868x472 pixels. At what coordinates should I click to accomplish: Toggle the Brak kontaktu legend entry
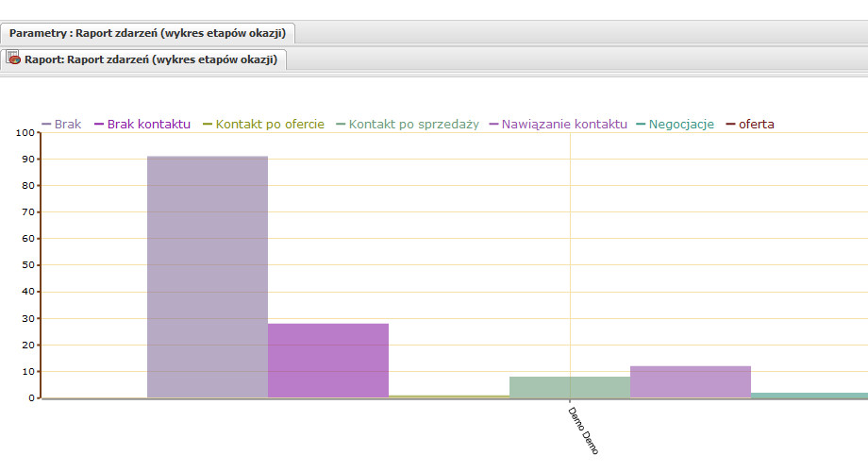(x=142, y=124)
